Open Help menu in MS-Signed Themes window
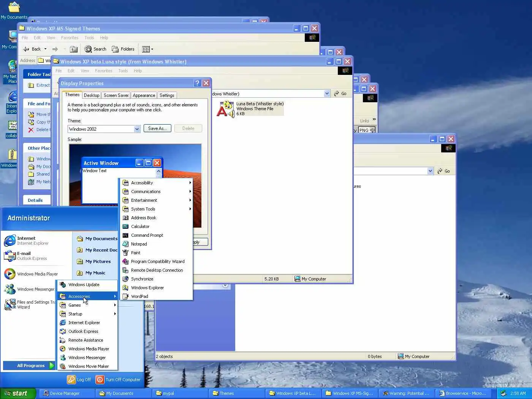This screenshot has width=532, height=399. [x=104, y=38]
